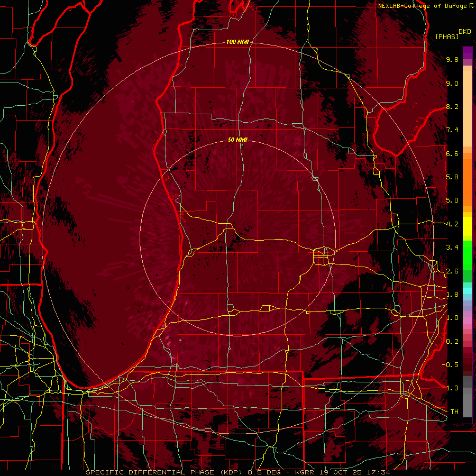Click the 8.2 legend value

click(x=452, y=106)
